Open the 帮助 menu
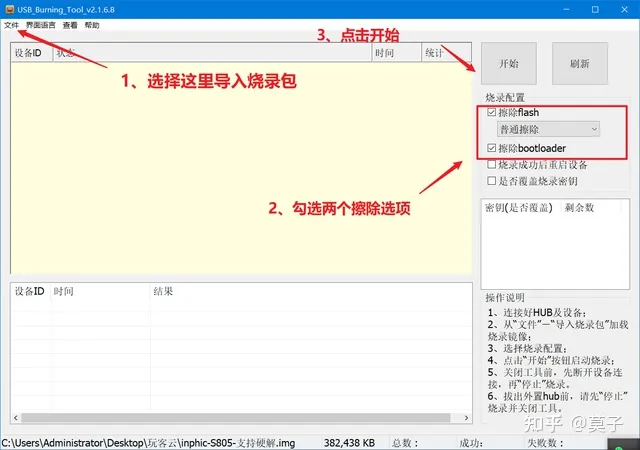The image size is (640, 450). (x=92, y=25)
